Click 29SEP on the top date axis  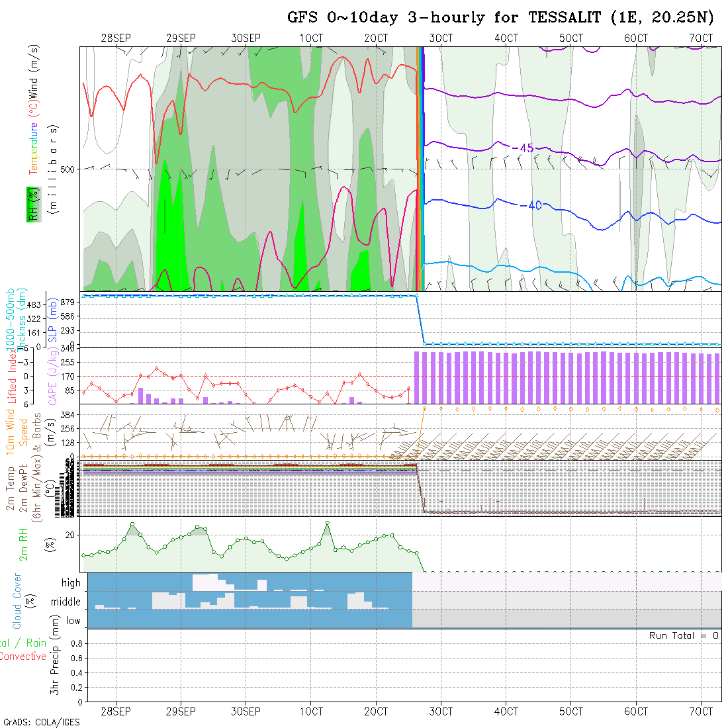click(x=181, y=38)
